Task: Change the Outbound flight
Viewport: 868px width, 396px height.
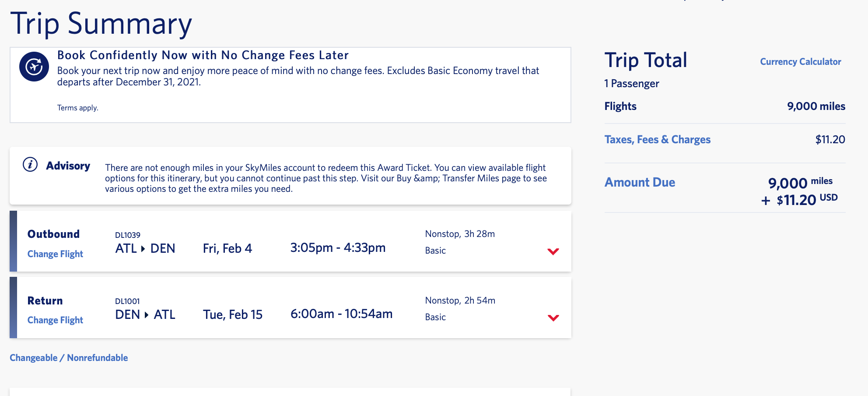Action: click(55, 254)
